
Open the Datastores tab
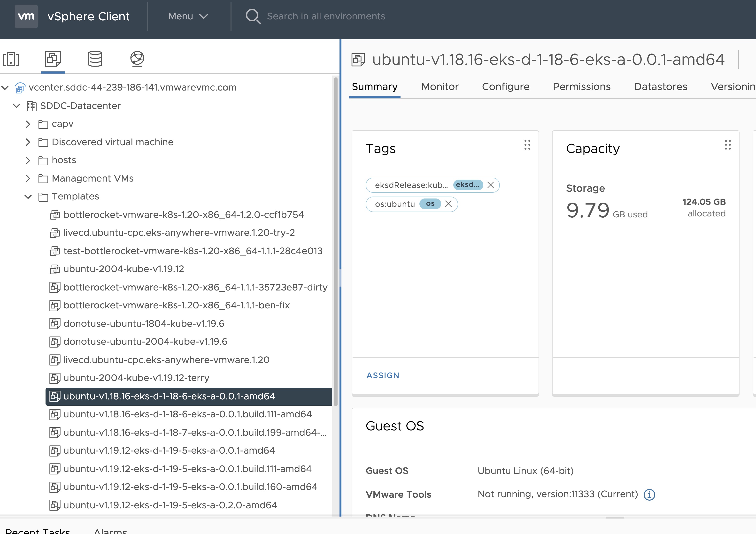pos(660,87)
